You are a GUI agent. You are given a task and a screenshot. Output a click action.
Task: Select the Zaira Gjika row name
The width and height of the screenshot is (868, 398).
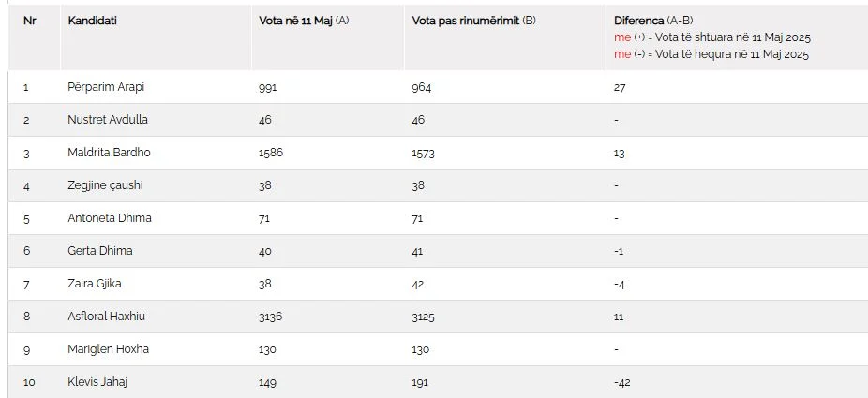click(x=95, y=284)
